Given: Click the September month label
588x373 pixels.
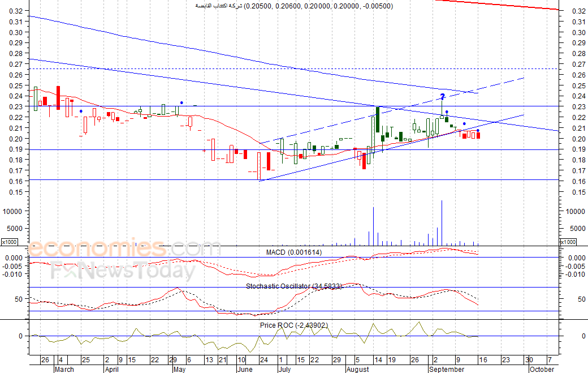Looking at the screenshot, I should (447, 369).
